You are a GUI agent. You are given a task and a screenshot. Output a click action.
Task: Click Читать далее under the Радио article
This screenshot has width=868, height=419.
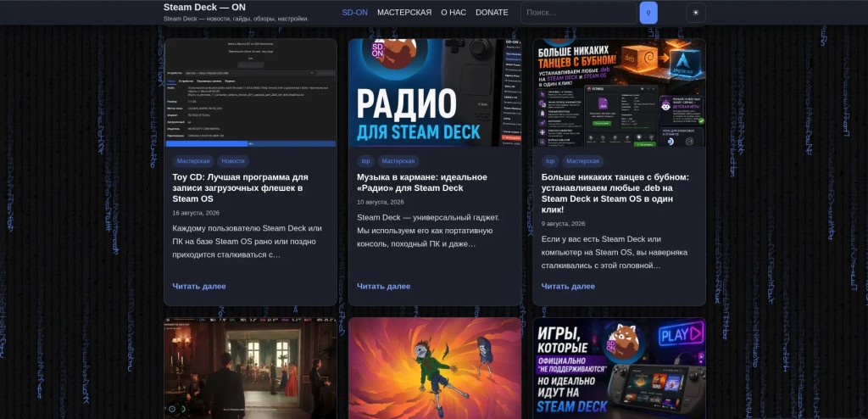(383, 286)
